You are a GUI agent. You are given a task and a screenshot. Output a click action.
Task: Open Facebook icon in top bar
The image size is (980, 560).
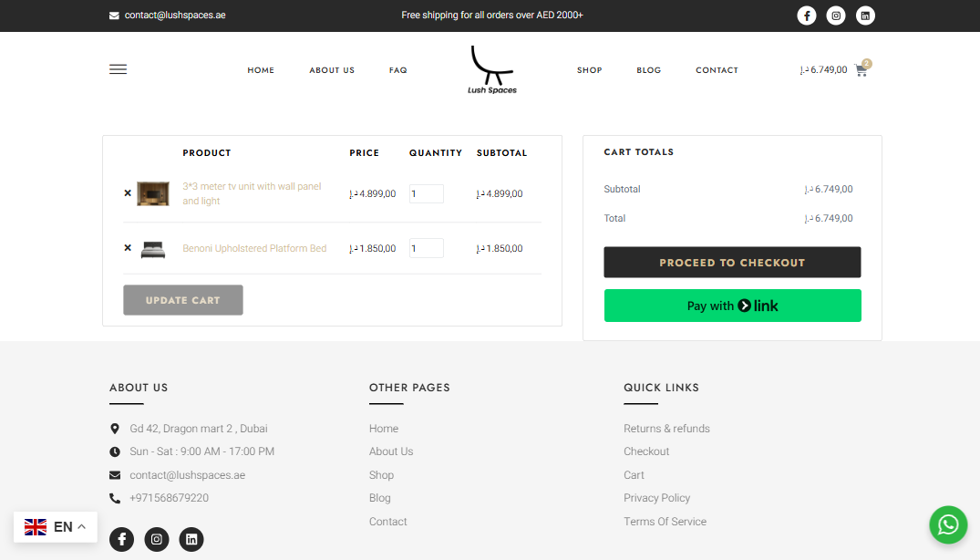[807, 16]
